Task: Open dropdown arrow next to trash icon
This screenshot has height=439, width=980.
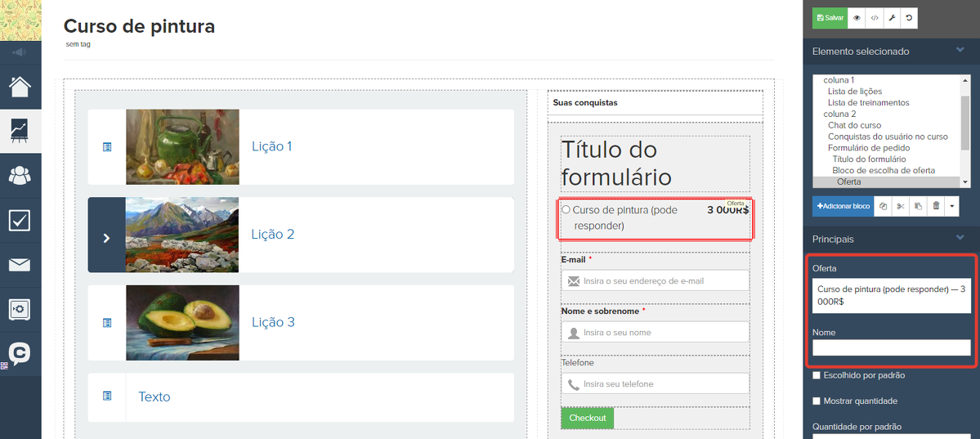Action: (952, 206)
